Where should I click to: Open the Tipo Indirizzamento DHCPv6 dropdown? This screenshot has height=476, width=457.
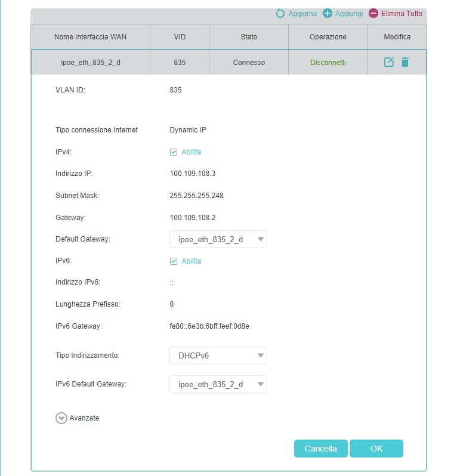pyautogui.click(x=218, y=356)
